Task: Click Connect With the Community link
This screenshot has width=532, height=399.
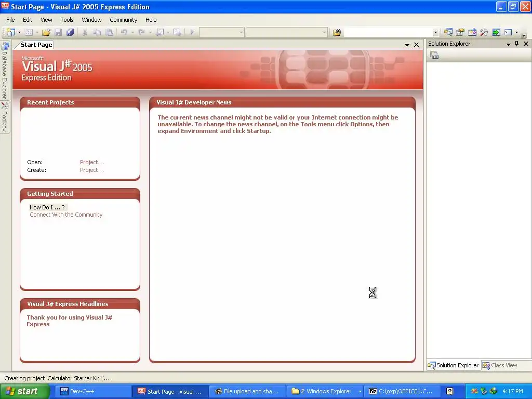Action: pos(66,215)
